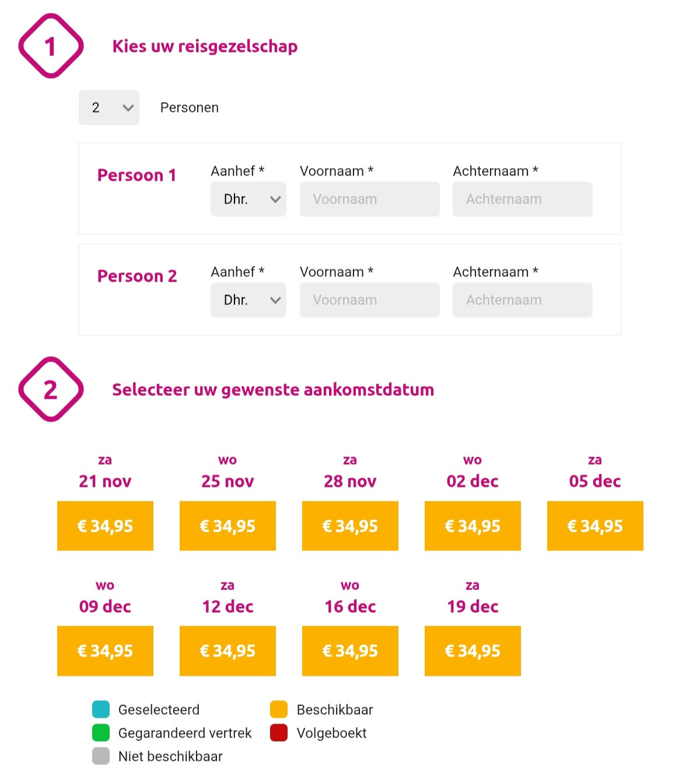Choose arrival date wo 09 dec
The width and height of the screenshot is (700, 783).
[105, 651]
